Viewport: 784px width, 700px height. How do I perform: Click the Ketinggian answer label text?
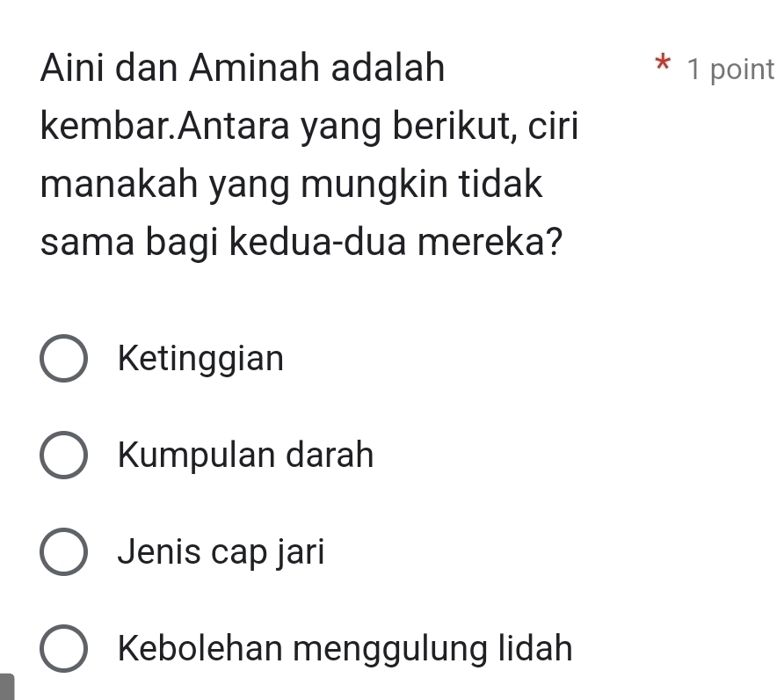[201, 359]
